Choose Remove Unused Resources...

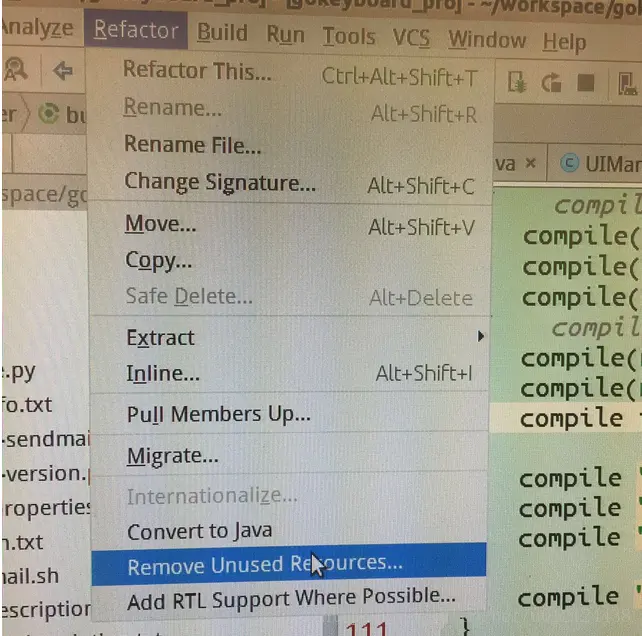pyautogui.click(x=289, y=565)
